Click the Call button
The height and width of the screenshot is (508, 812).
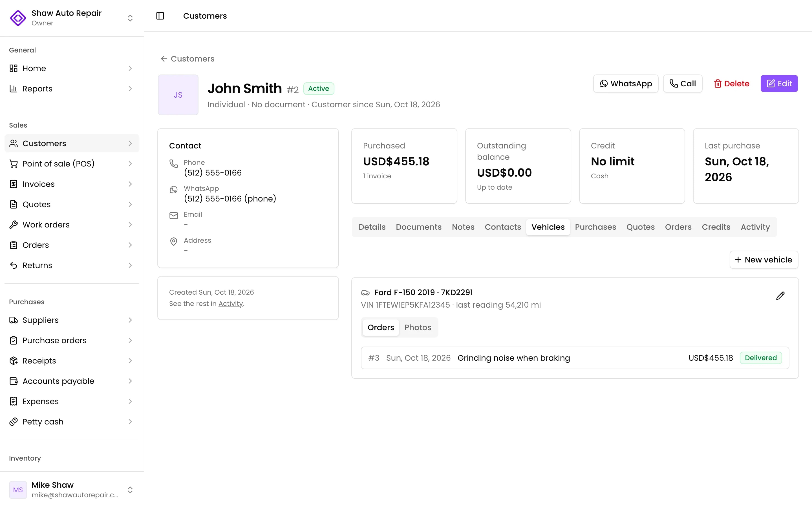(683, 84)
